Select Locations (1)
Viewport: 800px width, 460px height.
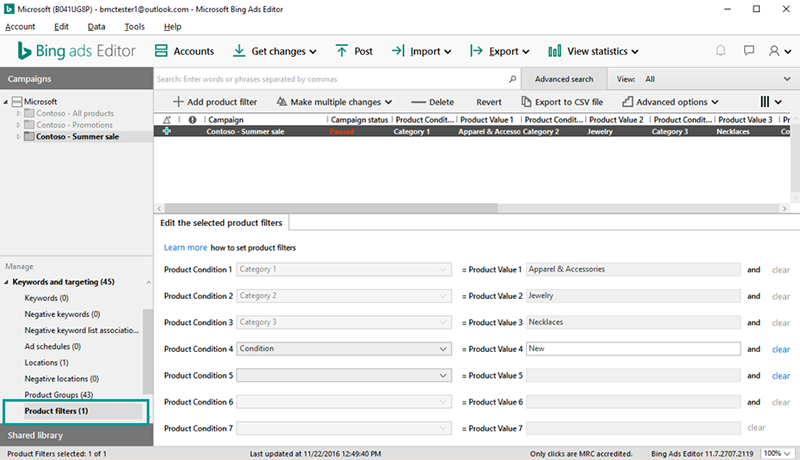click(46, 363)
